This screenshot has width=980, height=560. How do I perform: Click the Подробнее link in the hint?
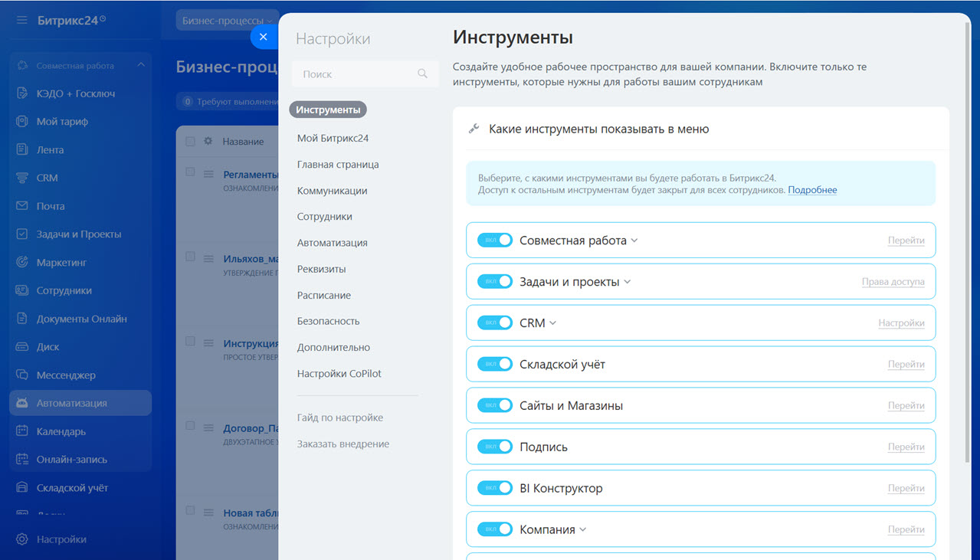[x=812, y=190]
